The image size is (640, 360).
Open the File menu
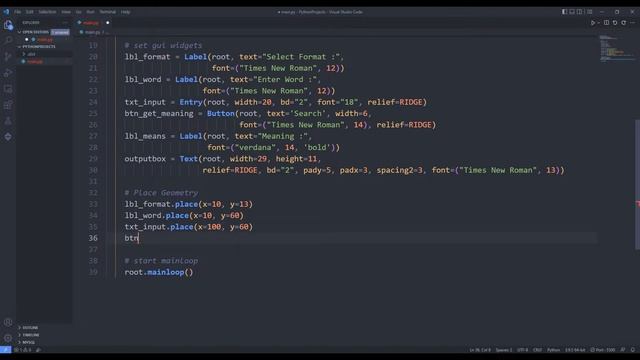coord(18,12)
